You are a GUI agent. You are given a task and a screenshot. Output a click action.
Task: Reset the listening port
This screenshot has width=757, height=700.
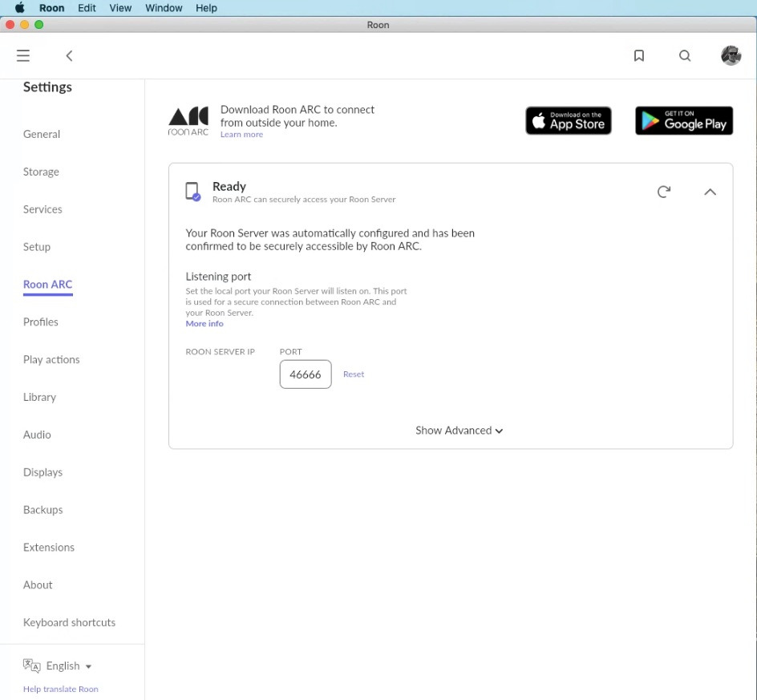point(354,374)
